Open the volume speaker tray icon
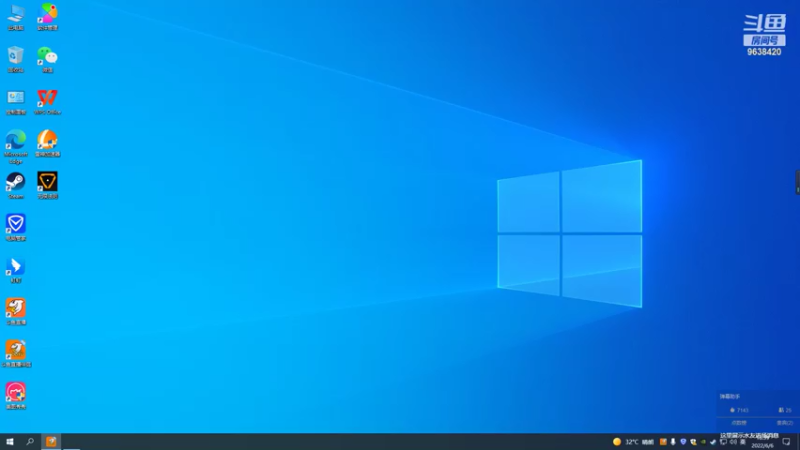This screenshot has height=450, width=800. pyautogui.click(x=733, y=442)
